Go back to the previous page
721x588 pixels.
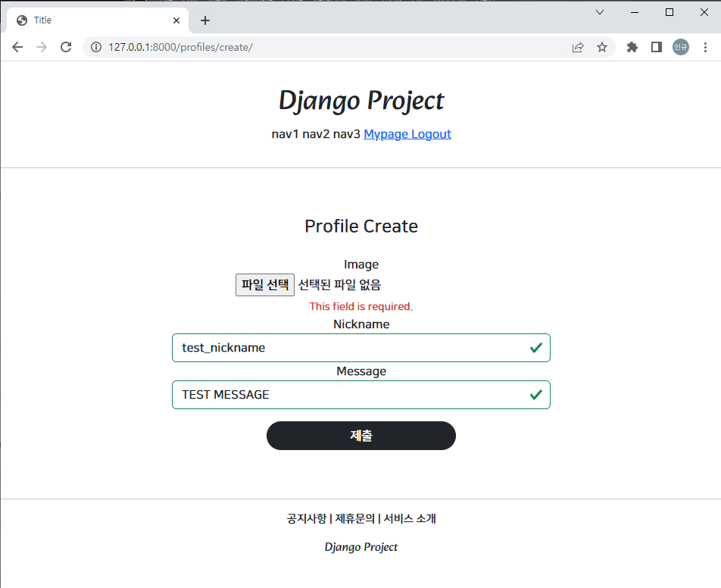click(x=17, y=47)
